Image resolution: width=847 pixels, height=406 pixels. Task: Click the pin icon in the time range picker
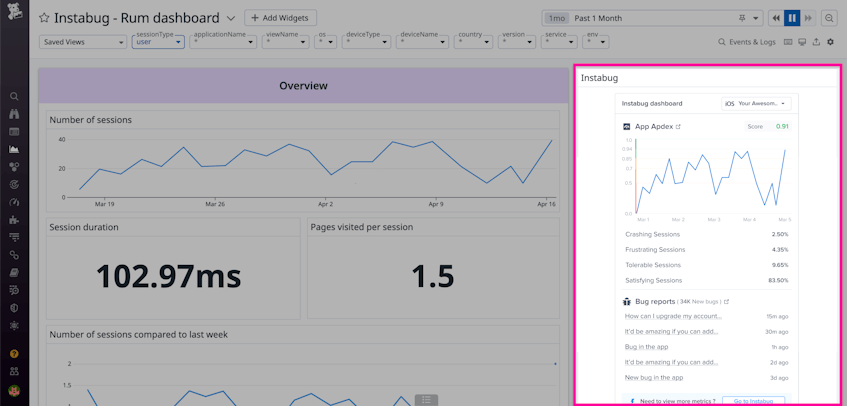(743, 18)
